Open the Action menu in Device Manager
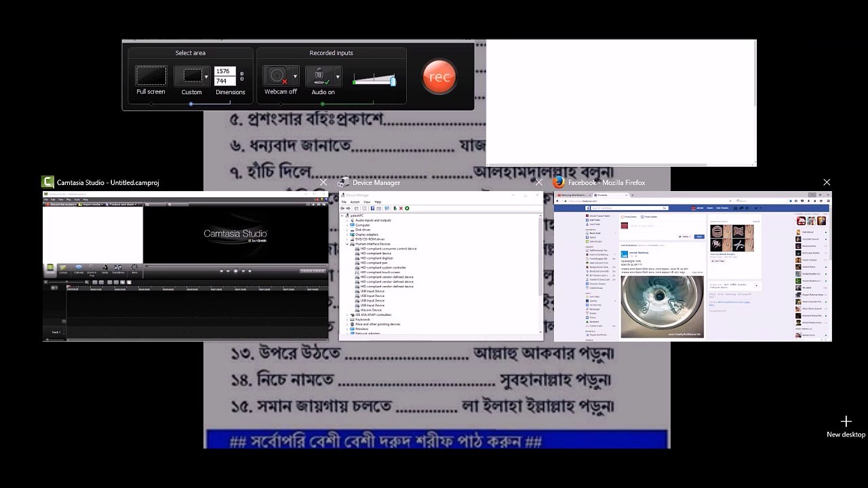 click(355, 202)
